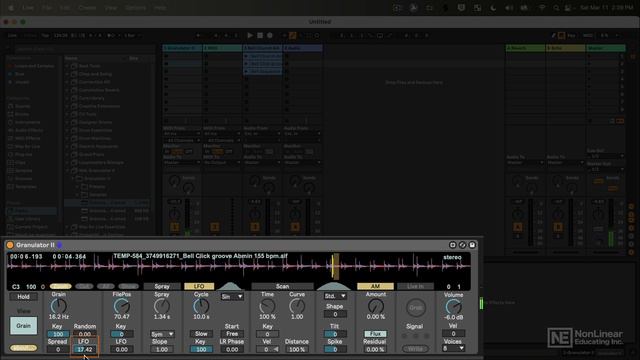Click the Record button in transport bar
640x360 pixels.
pos(270,36)
